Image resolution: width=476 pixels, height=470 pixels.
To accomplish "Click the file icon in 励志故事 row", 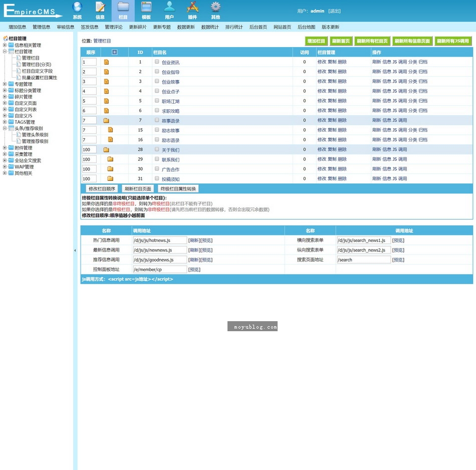I will tap(111, 130).
